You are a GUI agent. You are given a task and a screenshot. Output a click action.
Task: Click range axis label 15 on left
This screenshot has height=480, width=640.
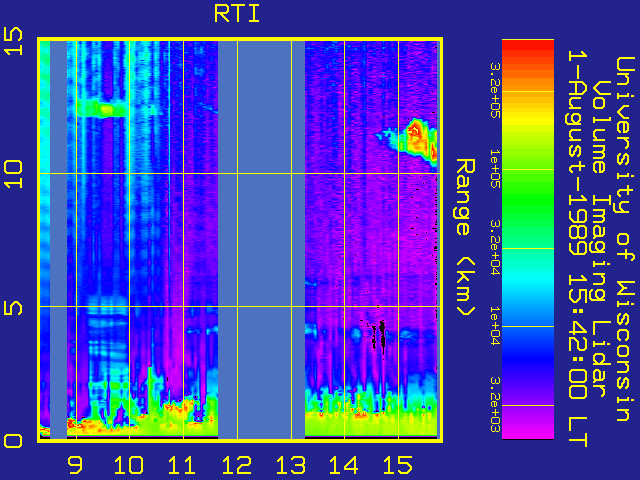(13, 41)
